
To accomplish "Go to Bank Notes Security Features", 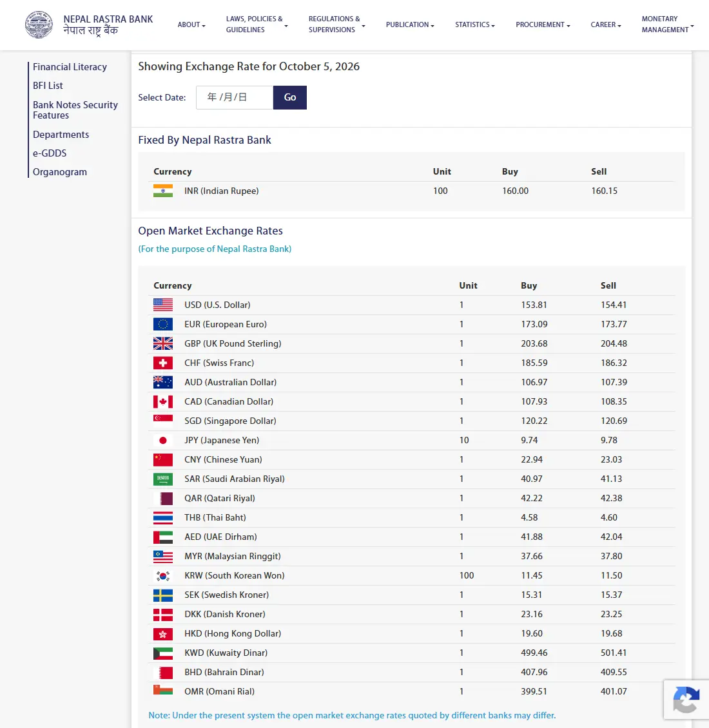I will coord(75,110).
